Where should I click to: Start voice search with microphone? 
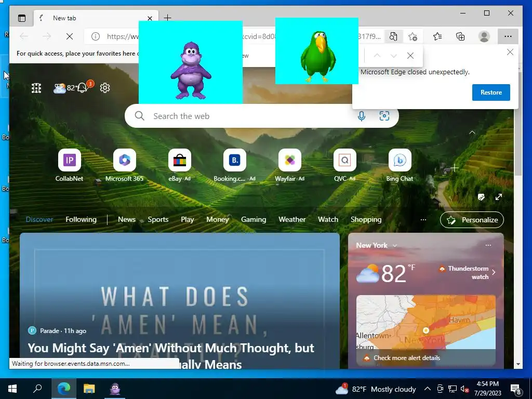[x=362, y=116]
